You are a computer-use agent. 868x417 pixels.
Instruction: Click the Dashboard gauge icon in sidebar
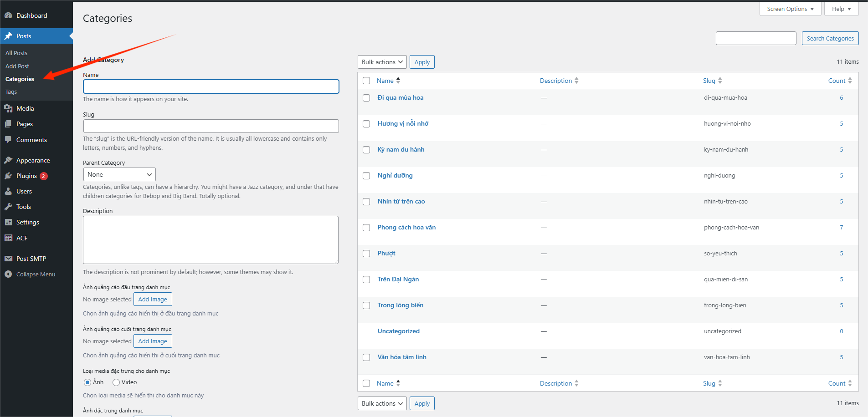click(x=8, y=15)
